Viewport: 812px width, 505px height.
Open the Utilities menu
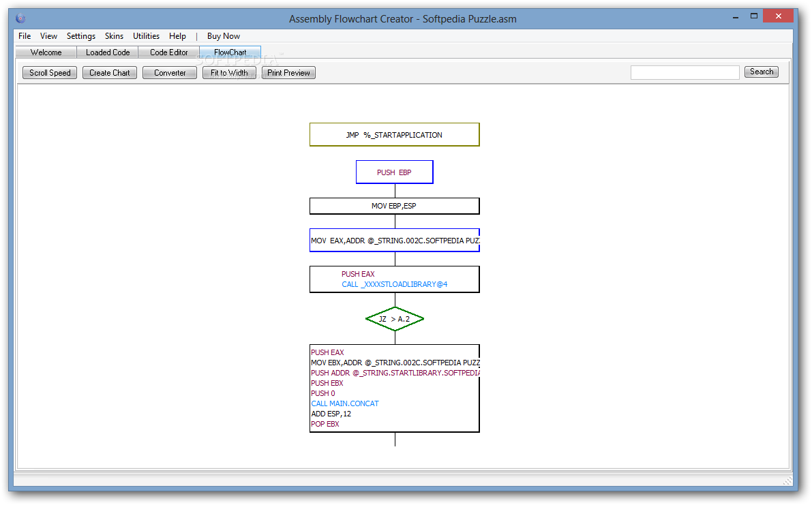click(146, 36)
